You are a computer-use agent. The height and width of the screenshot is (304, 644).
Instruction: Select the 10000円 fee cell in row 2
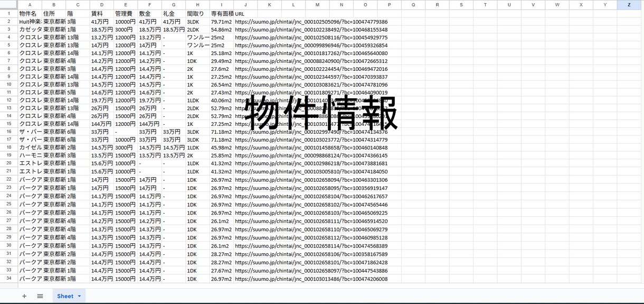(x=126, y=22)
